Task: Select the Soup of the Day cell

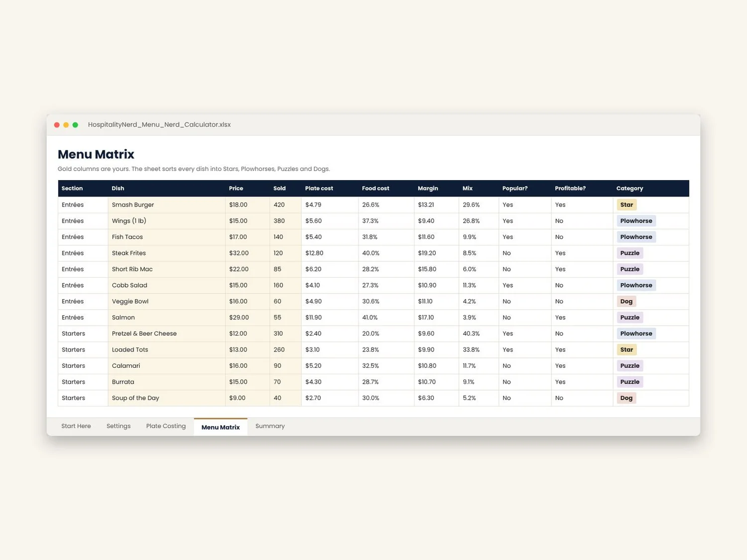Action: [166, 398]
